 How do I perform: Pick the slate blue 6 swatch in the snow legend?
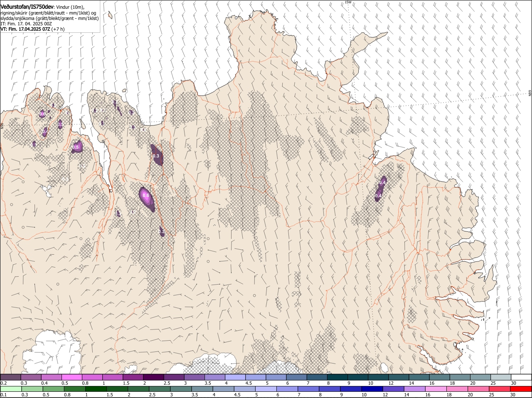tap(296, 377)
